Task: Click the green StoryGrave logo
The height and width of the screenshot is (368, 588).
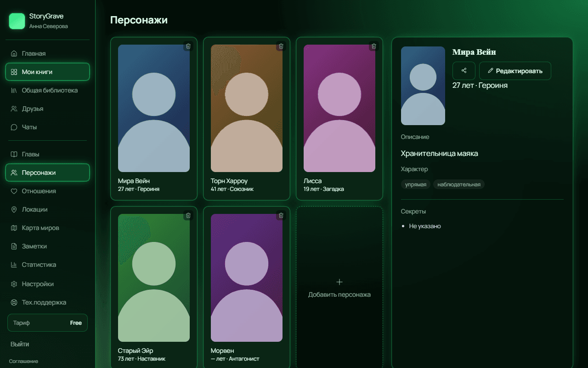Action: [x=17, y=21]
